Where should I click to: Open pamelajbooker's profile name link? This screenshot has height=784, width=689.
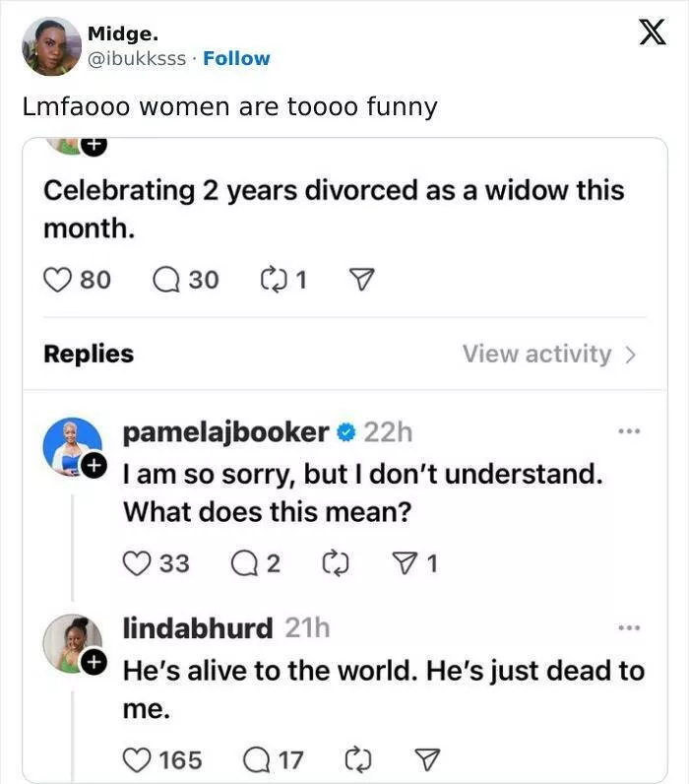(224, 431)
